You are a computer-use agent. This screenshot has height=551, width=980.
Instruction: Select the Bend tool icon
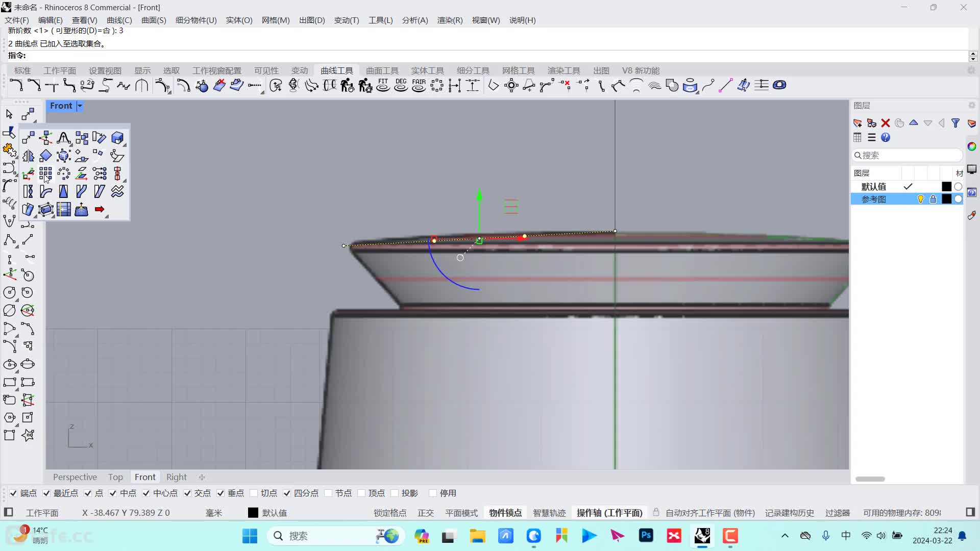coord(45,191)
